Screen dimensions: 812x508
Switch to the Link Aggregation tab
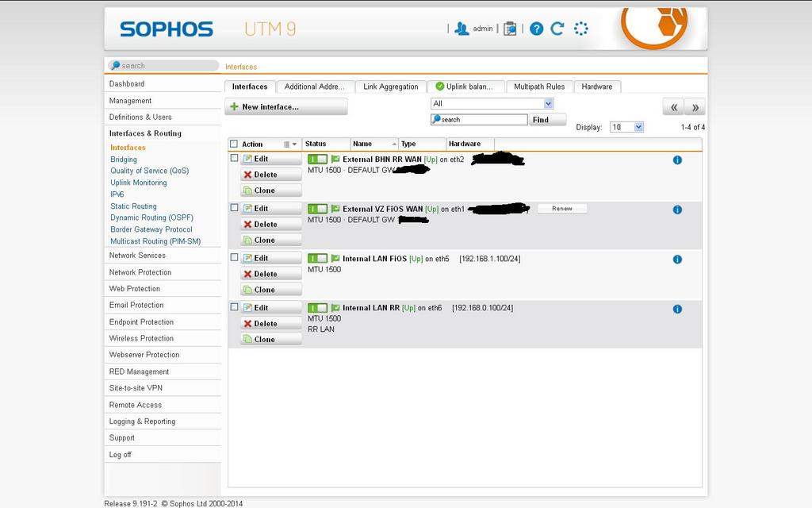point(391,87)
